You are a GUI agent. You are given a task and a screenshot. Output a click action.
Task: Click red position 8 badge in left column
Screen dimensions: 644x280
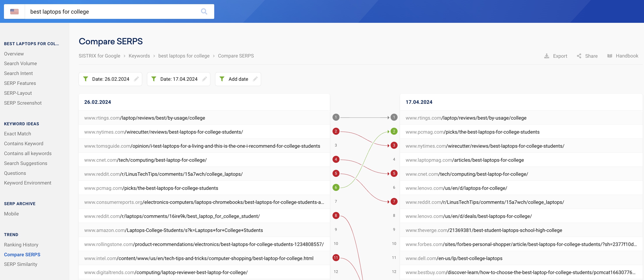(336, 215)
